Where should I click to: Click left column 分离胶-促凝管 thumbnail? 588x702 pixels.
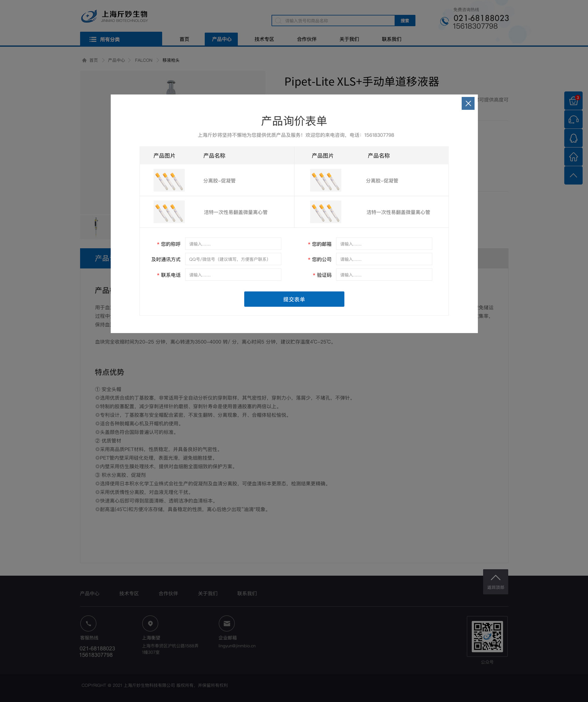[169, 180]
